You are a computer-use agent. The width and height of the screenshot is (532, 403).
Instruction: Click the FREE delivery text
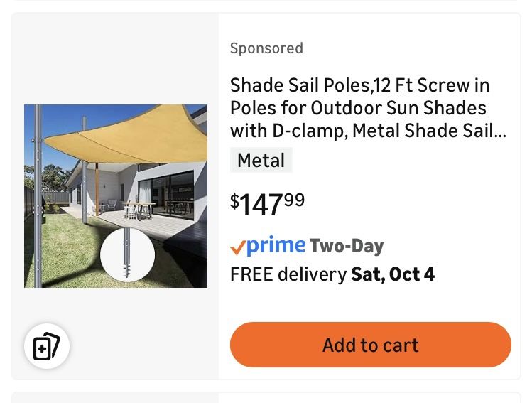288,274
